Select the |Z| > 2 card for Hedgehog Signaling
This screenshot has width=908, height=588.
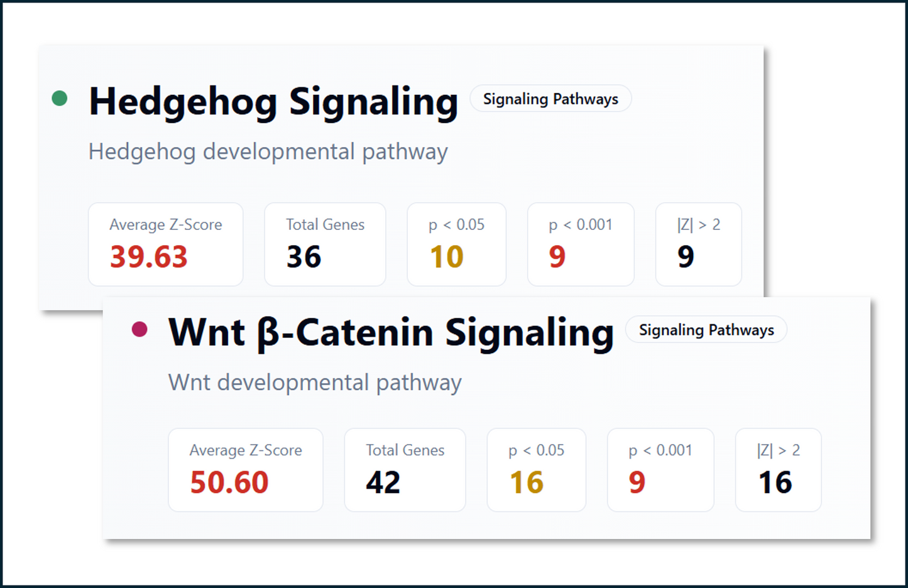click(x=698, y=244)
